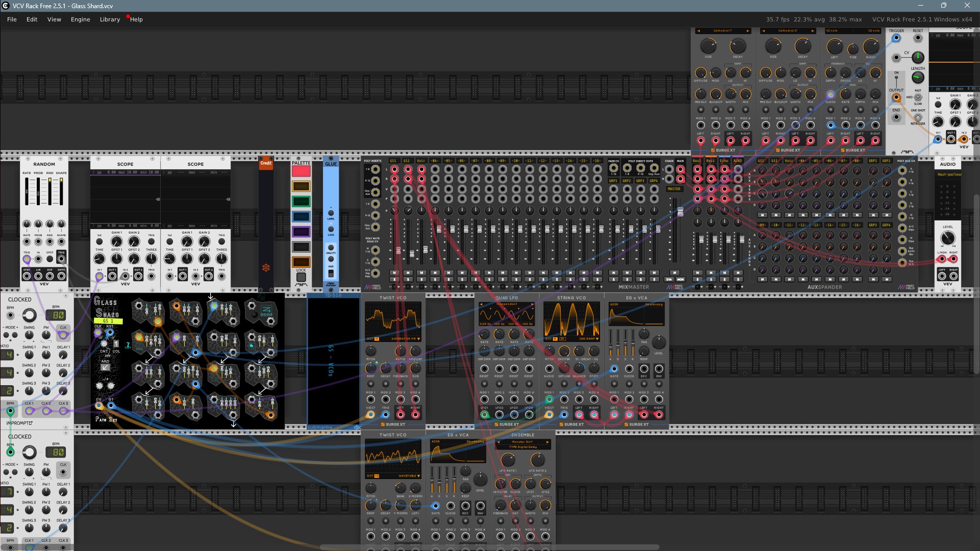Viewport: 980px width, 551px height.
Task: Open the CNS RAMP dropdown on String VCO
Action: 588,339
